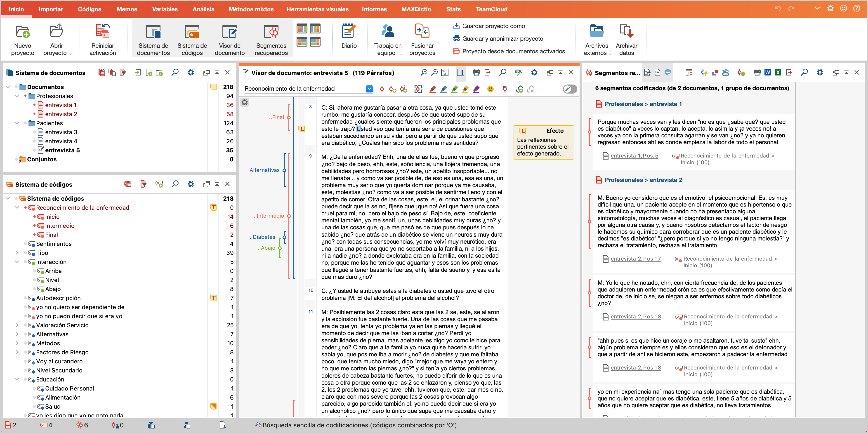
Task: Click new document group icon with plus
Action: coord(159,73)
